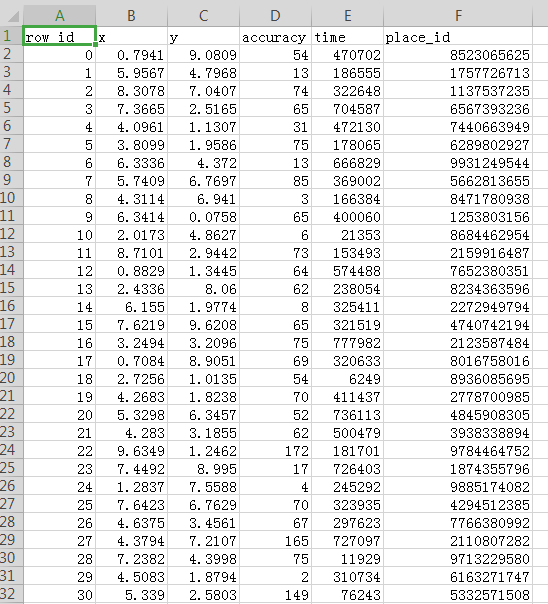Click cell with value 7.6423
Screen dimensions: 548x604
tap(131, 505)
